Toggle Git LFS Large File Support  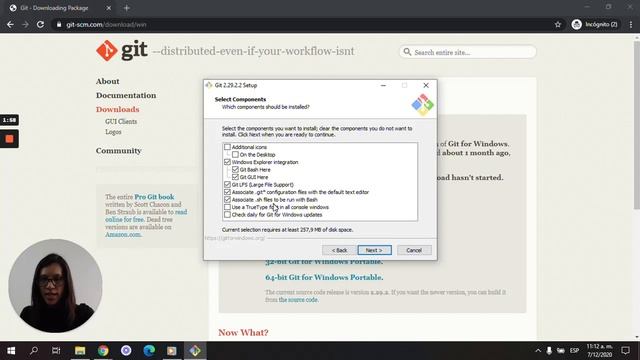[x=227, y=184]
